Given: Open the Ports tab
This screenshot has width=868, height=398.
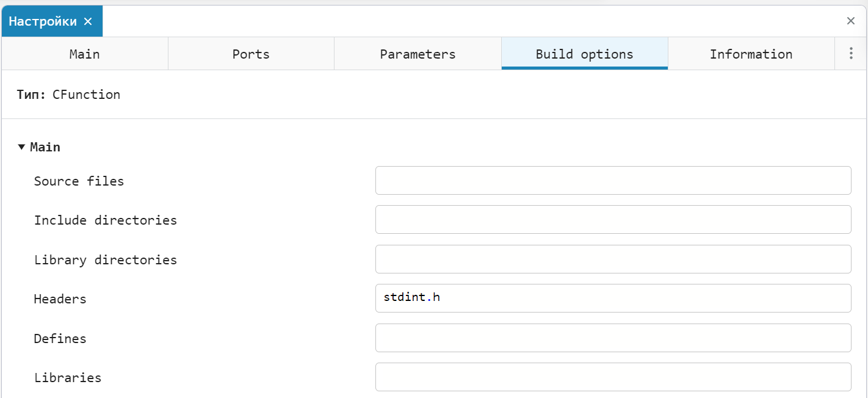Looking at the screenshot, I should 251,54.
